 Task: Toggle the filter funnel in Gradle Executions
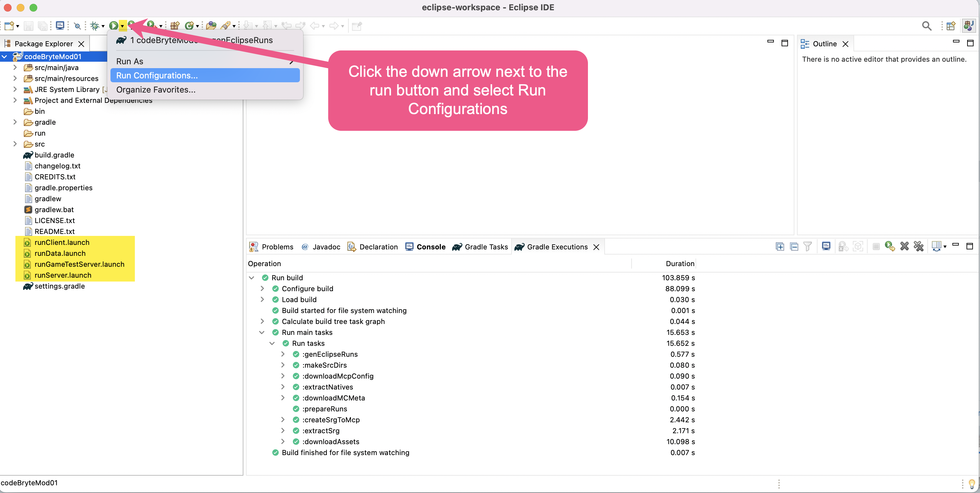click(x=807, y=247)
